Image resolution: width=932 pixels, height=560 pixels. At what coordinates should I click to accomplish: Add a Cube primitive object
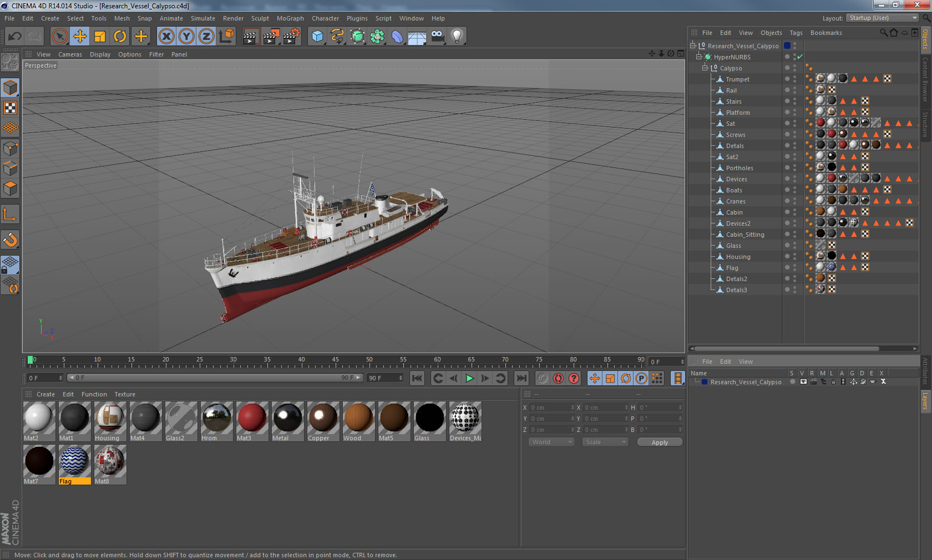tap(317, 37)
